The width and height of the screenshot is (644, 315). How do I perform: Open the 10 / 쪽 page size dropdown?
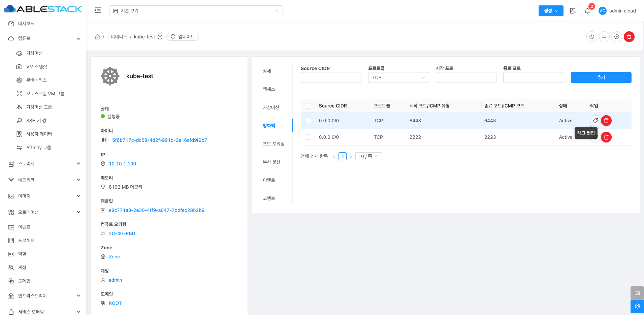[368, 156]
